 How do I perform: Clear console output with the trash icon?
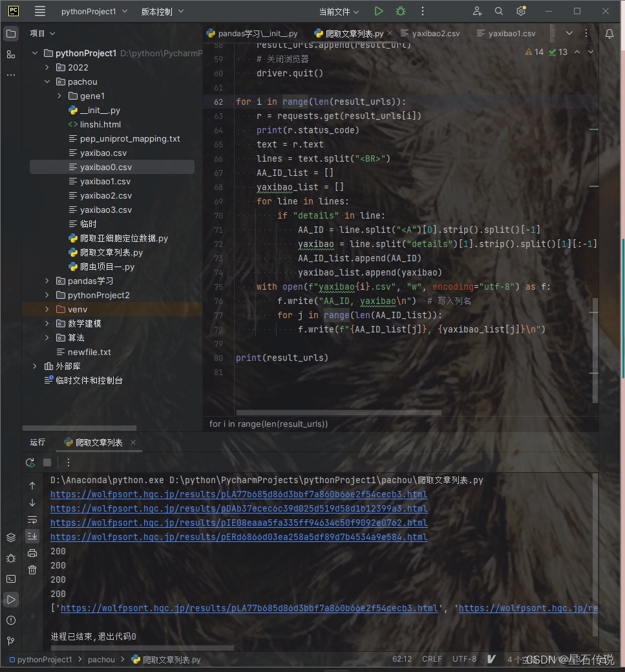pyautogui.click(x=32, y=570)
